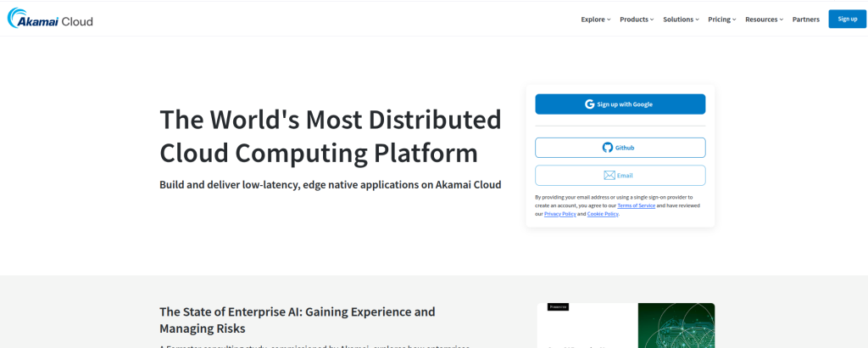Open the Privacy Policy link
This screenshot has height=348, width=868.
[x=559, y=214]
